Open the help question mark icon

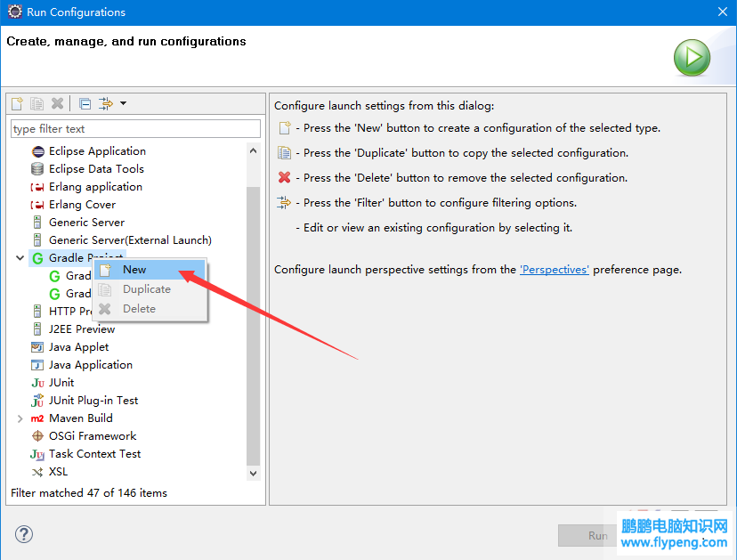click(x=24, y=534)
